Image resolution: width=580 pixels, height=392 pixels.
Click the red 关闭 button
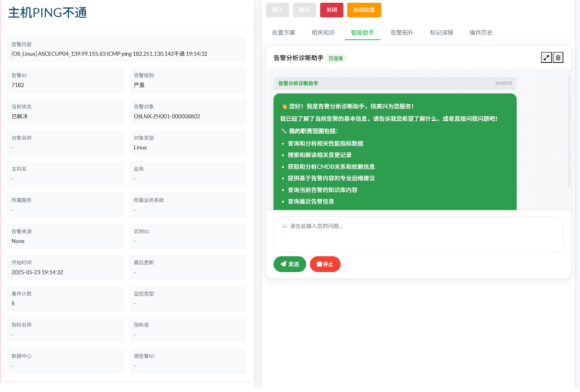(331, 10)
